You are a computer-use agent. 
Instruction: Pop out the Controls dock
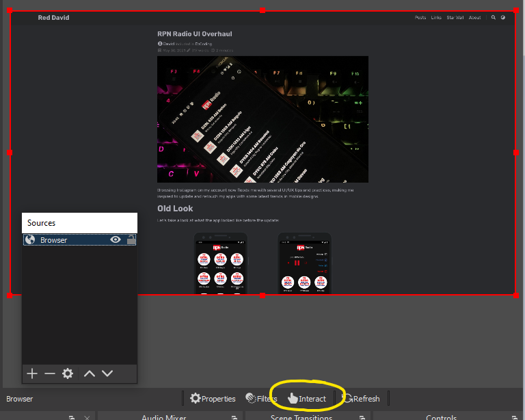coord(515,418)
